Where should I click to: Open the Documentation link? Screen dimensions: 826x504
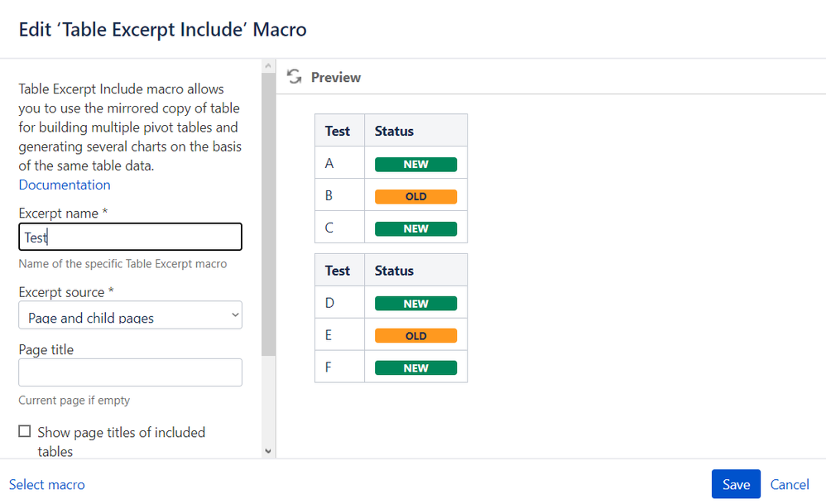point(65,185)
